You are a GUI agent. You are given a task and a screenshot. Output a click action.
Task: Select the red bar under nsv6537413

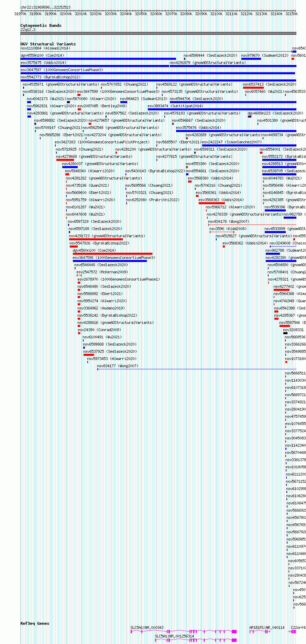tap(253, 88)
